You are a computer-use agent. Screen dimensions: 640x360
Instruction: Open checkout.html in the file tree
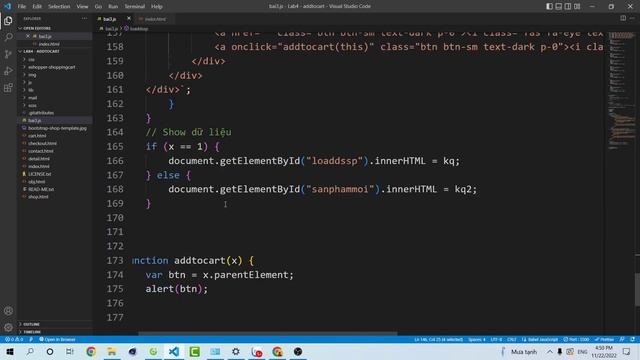click(x=42, y=143)
